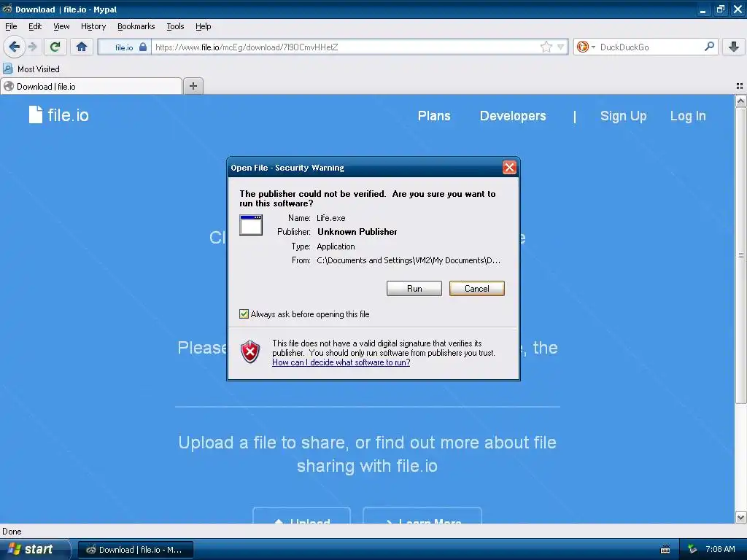Open the Bookmarks menu
Screen dimensions: 747x560
coord(136,26)
